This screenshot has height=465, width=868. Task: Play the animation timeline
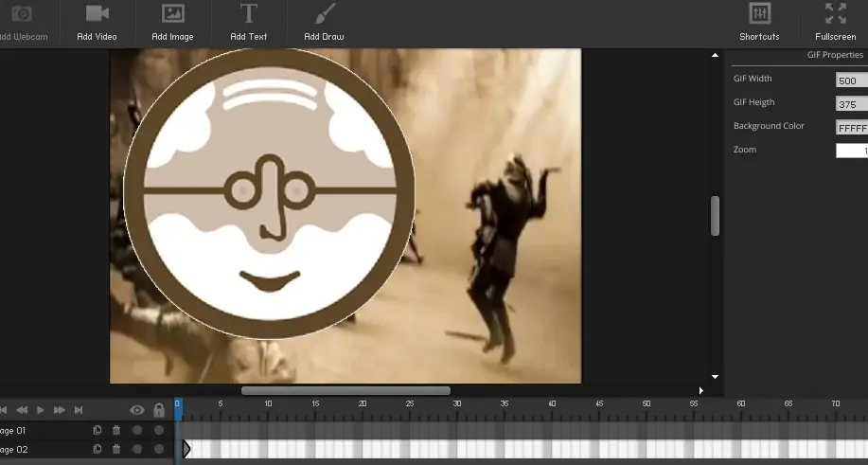click(x=41, y=410)
